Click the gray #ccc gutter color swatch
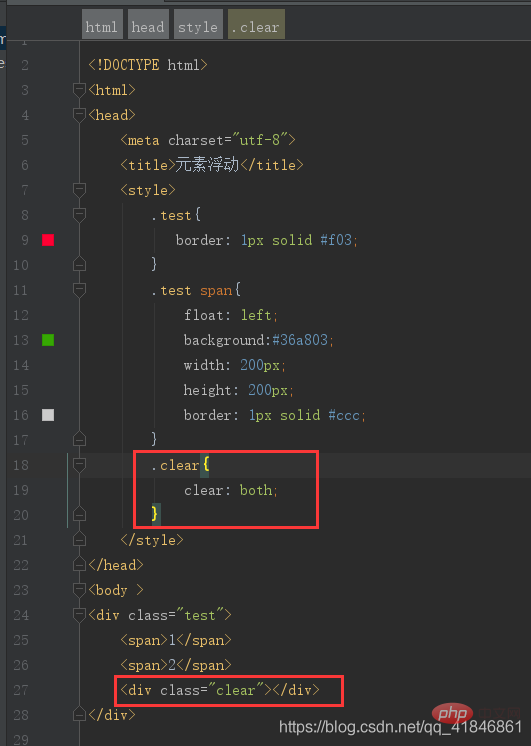 tap(48, 415)
